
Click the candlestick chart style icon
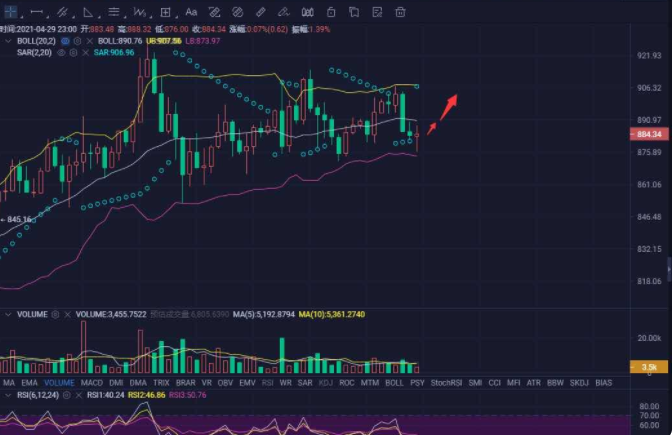coord(307,12)
